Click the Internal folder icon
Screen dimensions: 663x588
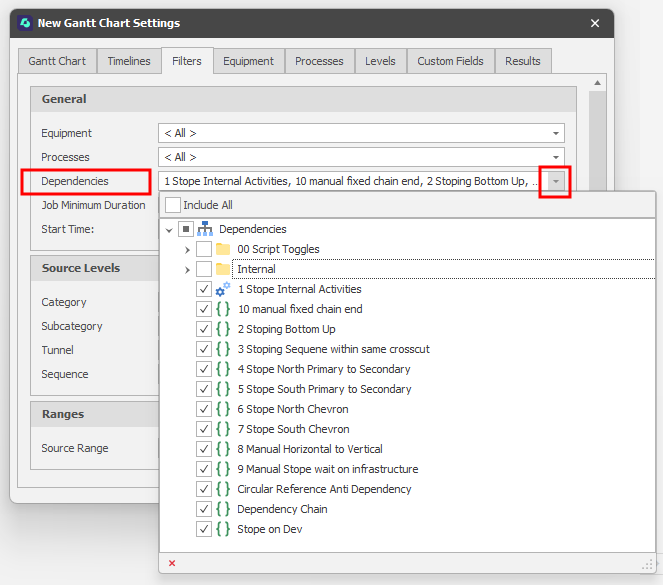(223, 269)
